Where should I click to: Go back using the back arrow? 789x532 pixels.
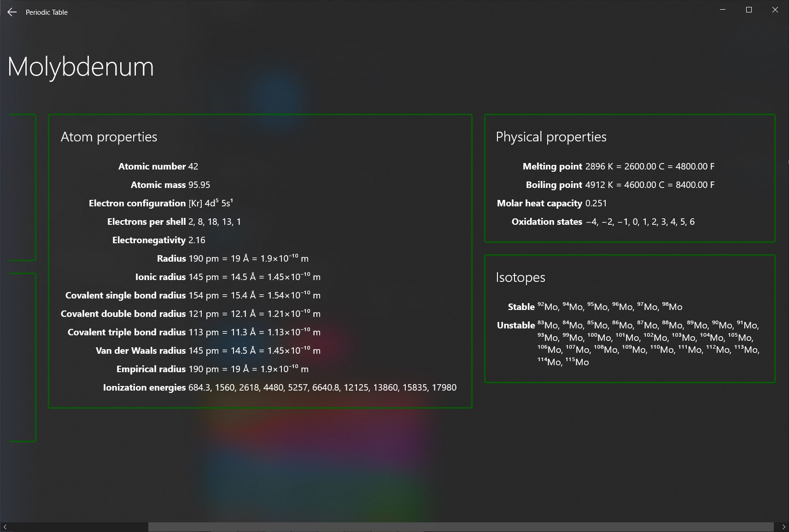(12, 12)
